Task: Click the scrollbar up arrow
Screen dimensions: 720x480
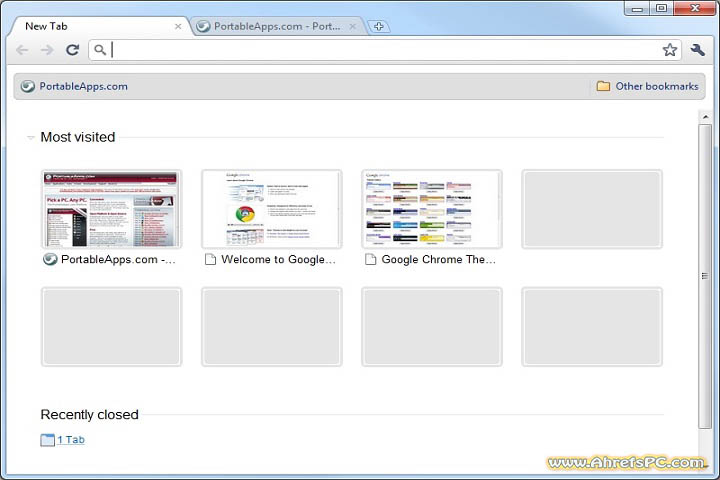Action: 705,117
